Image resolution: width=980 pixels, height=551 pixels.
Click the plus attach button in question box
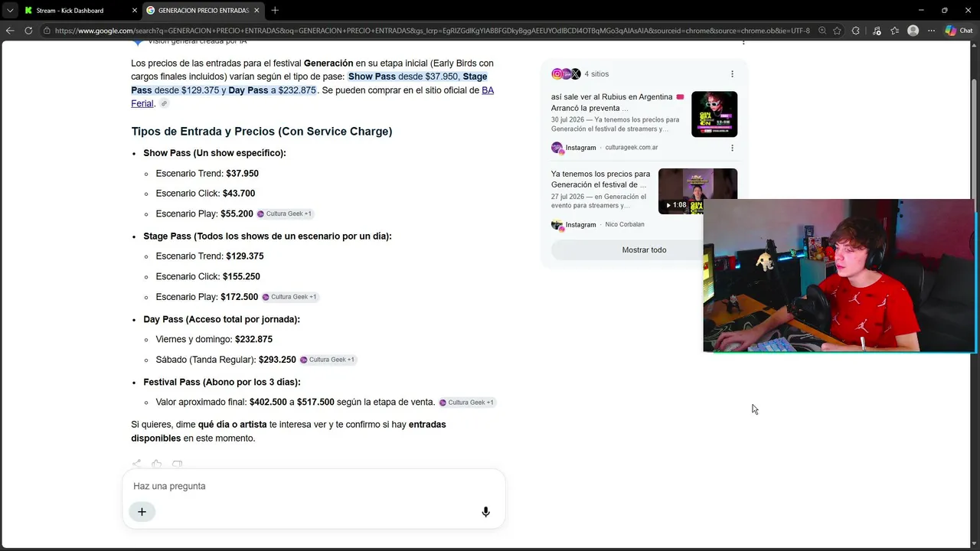[142, 512]
